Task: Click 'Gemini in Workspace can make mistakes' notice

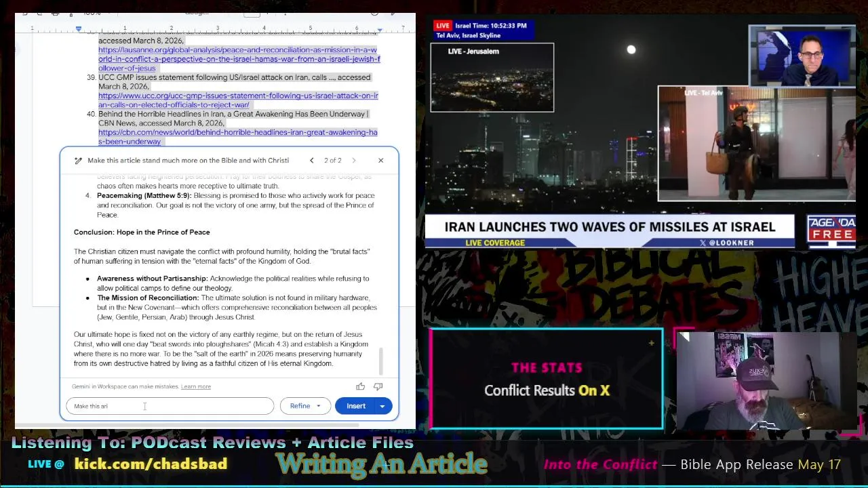Action: pos(125,386)
